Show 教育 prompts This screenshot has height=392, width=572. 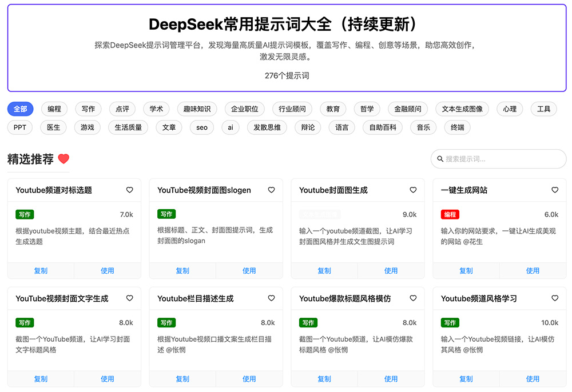coord(333,109)
